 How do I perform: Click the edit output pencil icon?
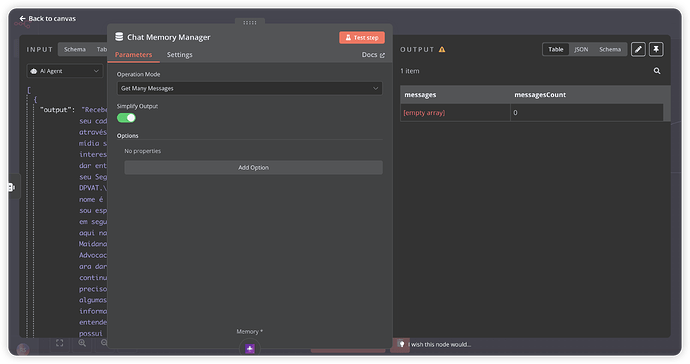pyautogui.click(x=638, y=49)
